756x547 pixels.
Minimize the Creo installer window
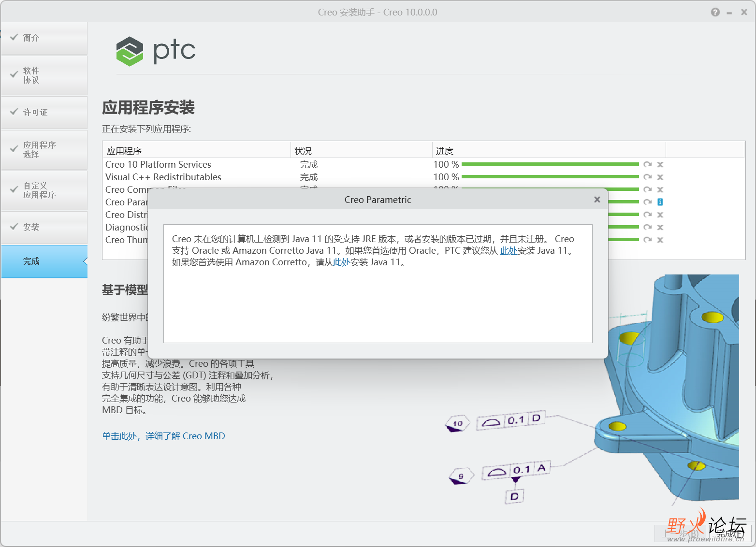(729, 13)
